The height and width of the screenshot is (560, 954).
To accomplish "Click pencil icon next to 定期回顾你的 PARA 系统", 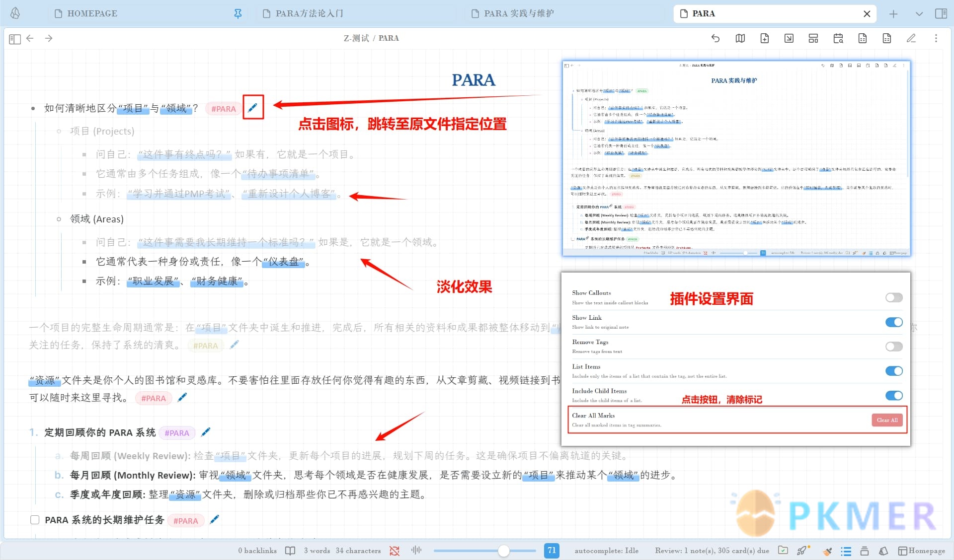I will 206,432.
